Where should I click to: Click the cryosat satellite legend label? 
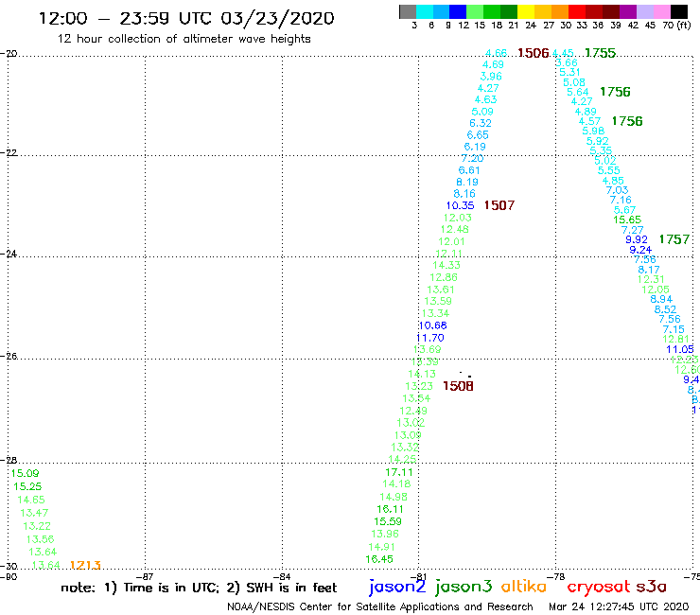pyautogui.click(x=598, y=587)
